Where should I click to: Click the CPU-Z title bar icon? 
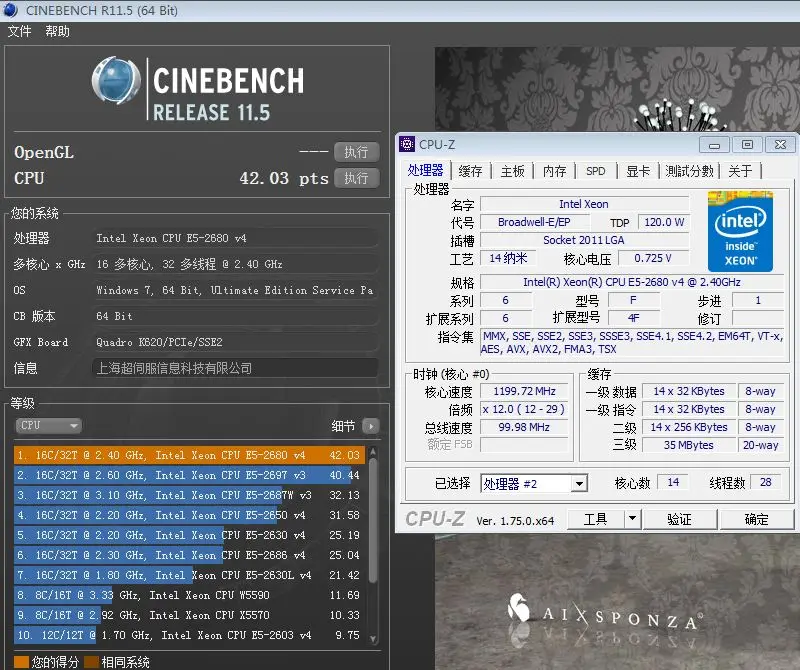(x=407, y=144)
